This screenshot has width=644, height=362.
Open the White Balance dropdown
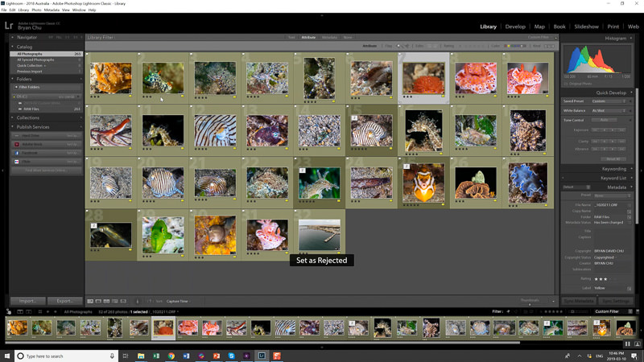click(x=609, y=111)
